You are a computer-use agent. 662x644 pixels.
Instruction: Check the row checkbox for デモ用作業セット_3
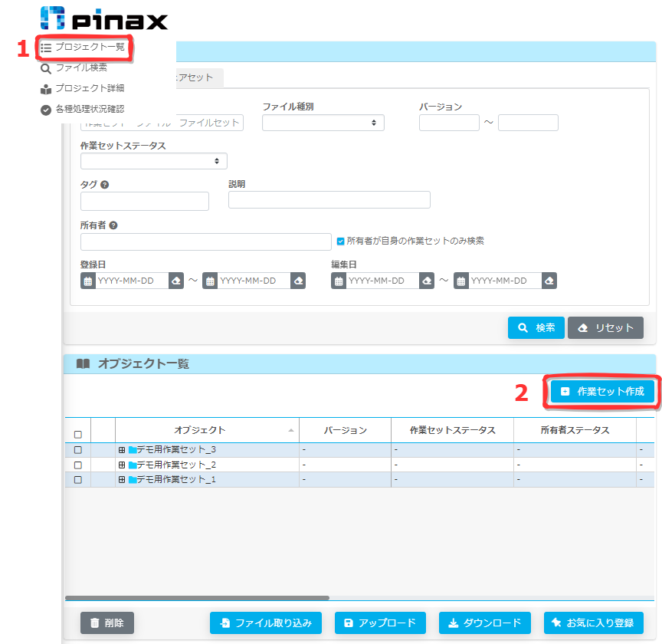click(77, 450)
